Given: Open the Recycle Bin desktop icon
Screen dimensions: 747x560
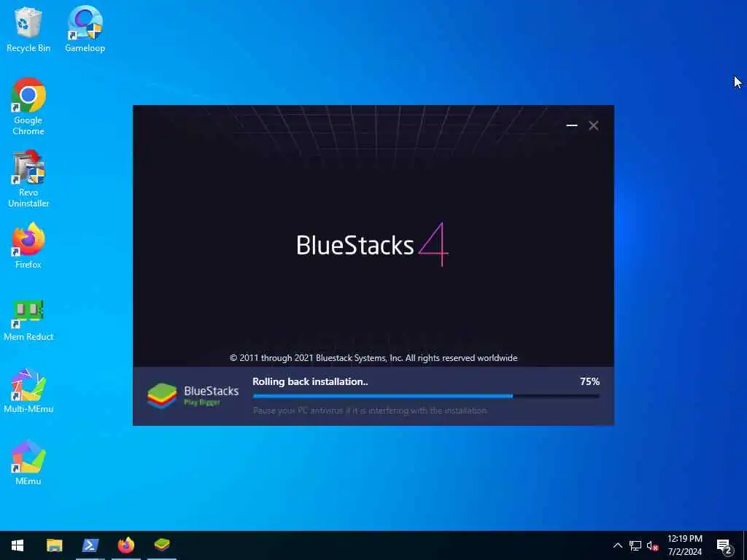Looking at the screenshot, I should 28,29.
